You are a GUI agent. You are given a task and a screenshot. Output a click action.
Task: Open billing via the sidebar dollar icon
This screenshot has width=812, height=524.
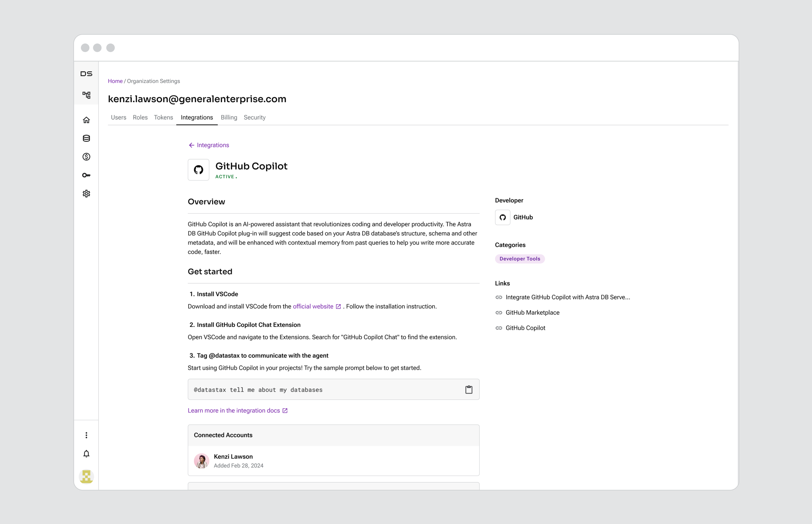[86, 157]
